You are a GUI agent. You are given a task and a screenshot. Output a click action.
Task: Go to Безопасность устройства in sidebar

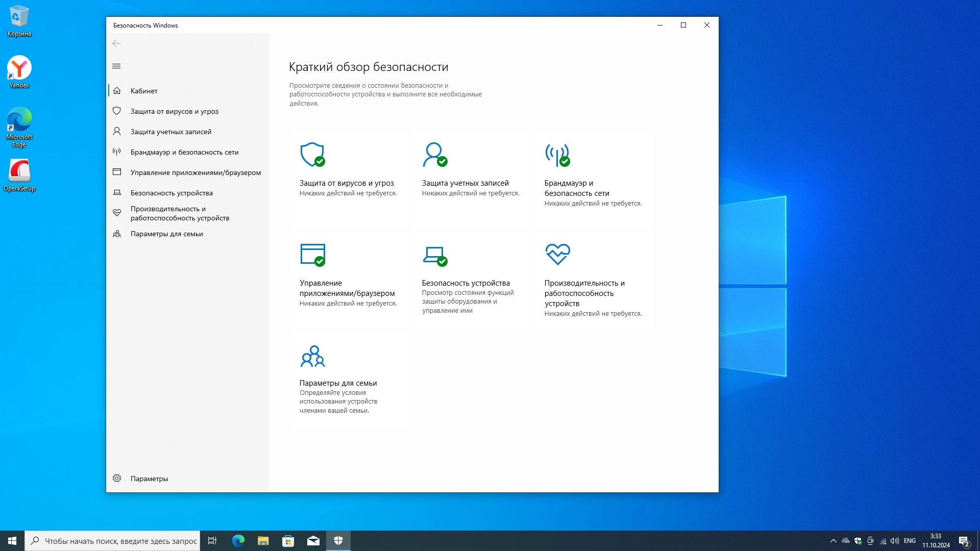pos(171,193)
